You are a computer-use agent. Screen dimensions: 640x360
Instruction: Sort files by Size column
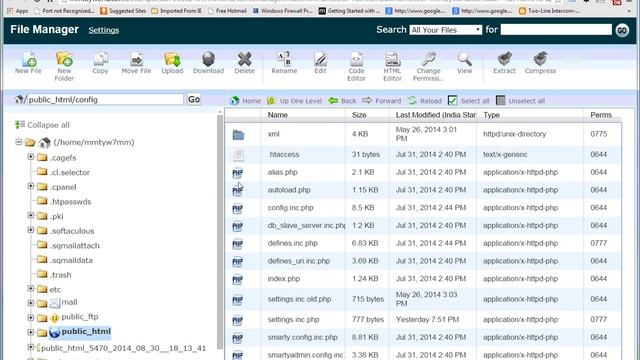click(359, 115)
